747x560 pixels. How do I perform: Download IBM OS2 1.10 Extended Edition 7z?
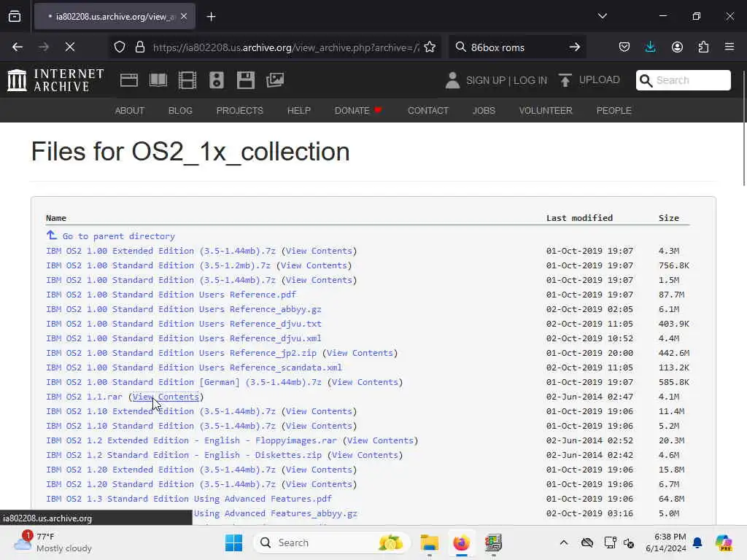[160, 411]
